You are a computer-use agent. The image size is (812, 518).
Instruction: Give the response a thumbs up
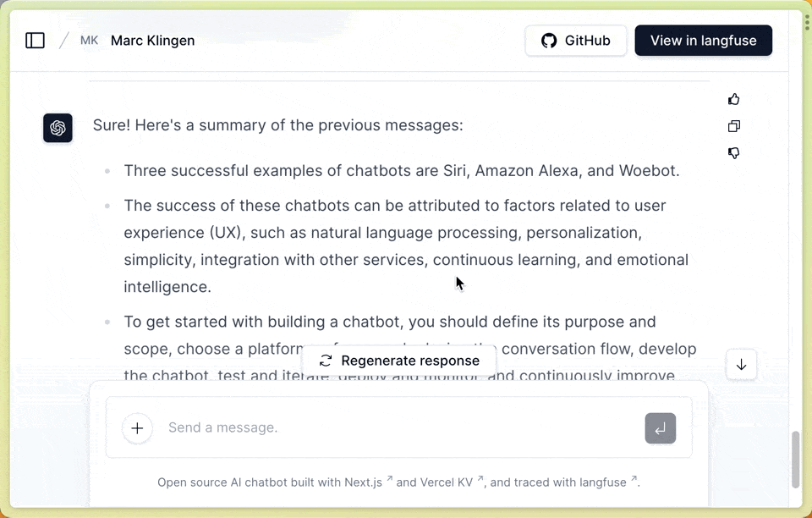[x=733, y=99]
